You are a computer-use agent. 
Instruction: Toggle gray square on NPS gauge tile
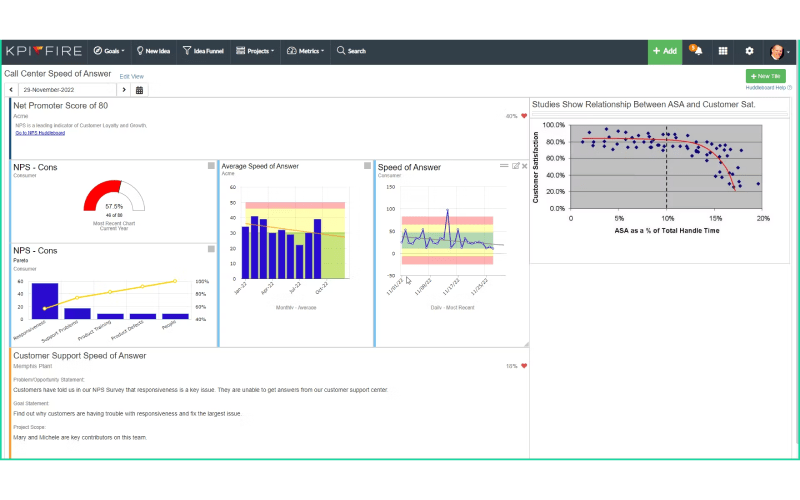tap(211, 166)
